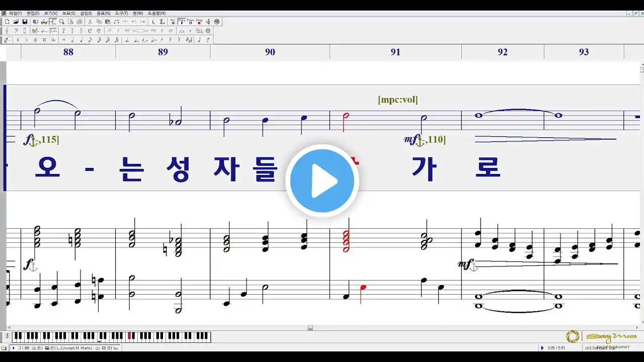The width and height of the screenshot is (644, 362).
Task: Open print preview icon
Action: click(70, 22)
